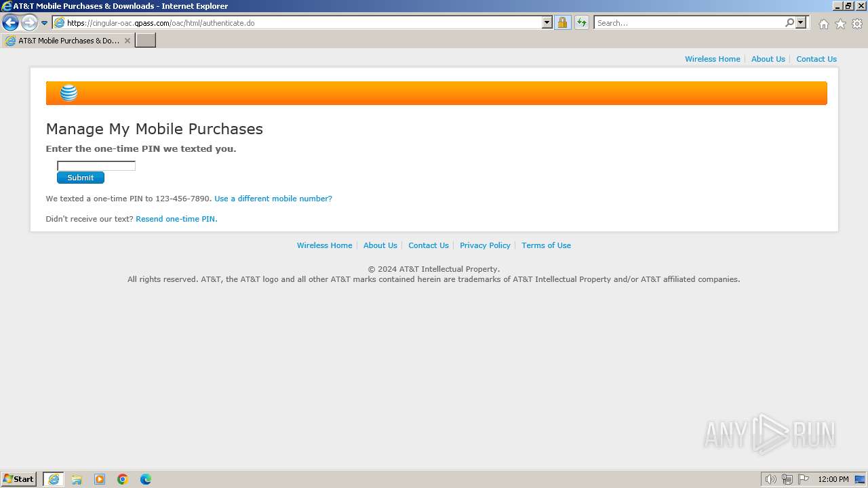The image size is (868, 488).
Task: Open Action Center flag tray icon
Action: click(804, 479)
